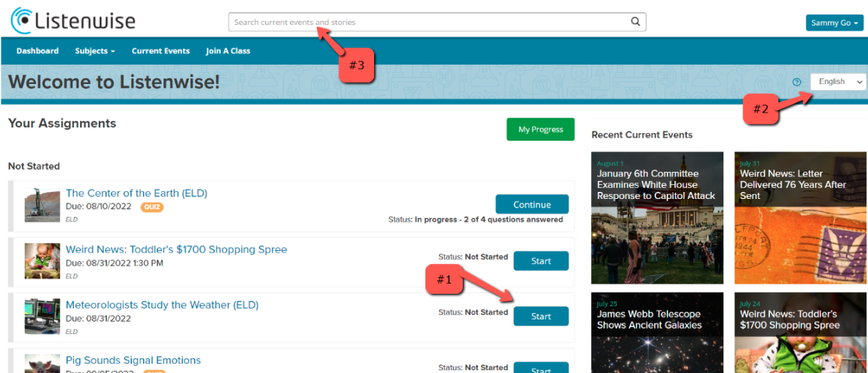Open the English language dropdown
The height and width of the screenshot is (373, 868).
click(838, 82)
